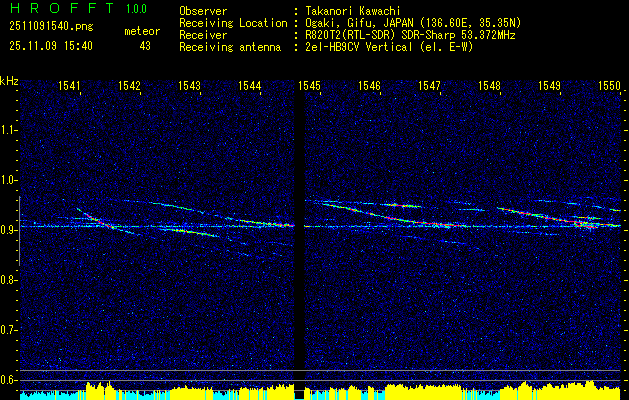Click the 1.0 frequency axis label
This screenshot has height=400, width=629.
tap(8, 180)
